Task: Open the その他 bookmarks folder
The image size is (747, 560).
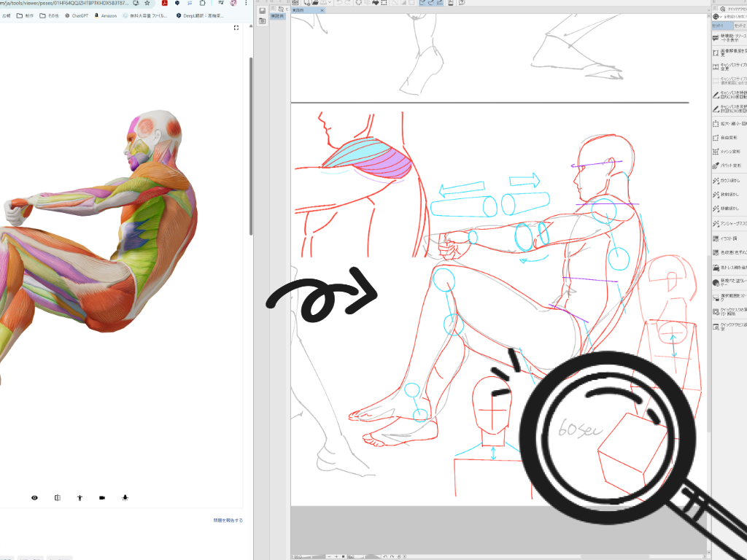Action: [x=49, y=16]
